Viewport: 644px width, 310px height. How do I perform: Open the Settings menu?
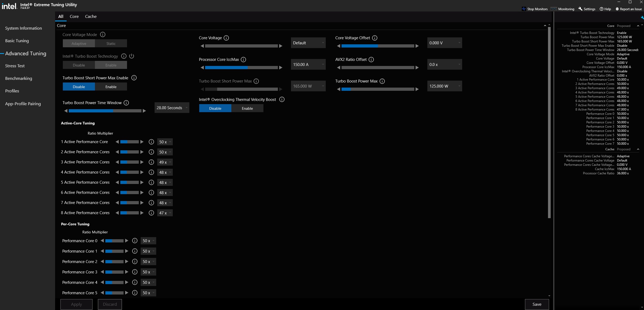coord(587,9)
